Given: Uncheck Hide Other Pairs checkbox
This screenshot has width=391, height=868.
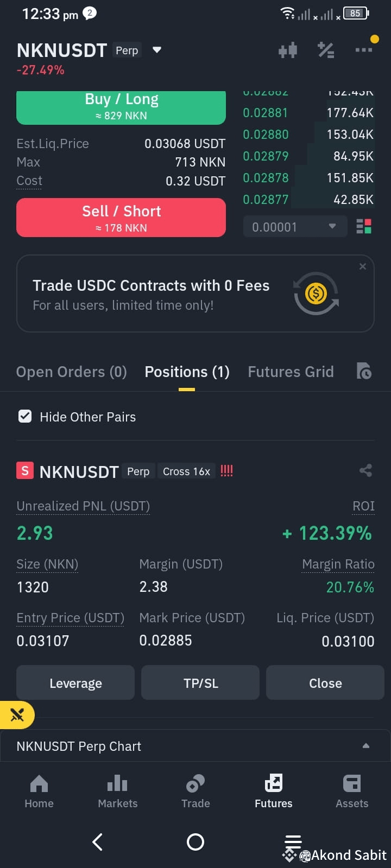Looking at the screenshot, I should point(25,417).
